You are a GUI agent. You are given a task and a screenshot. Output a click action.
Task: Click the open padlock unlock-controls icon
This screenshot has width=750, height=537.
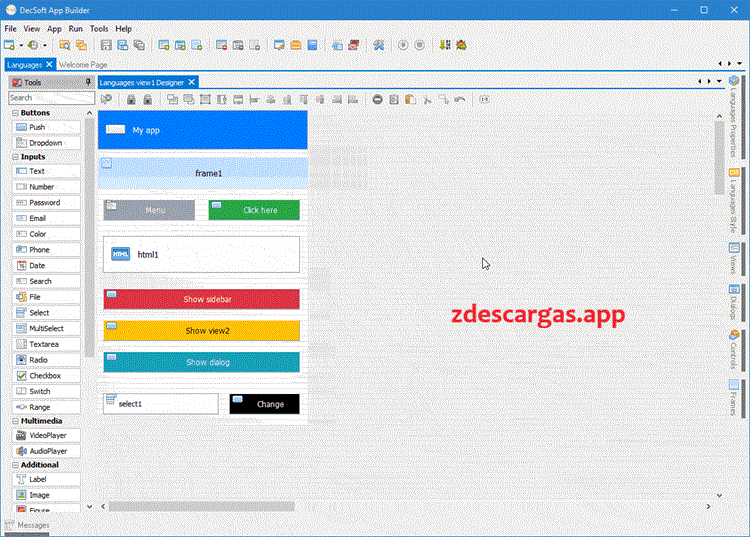point(148,99)
